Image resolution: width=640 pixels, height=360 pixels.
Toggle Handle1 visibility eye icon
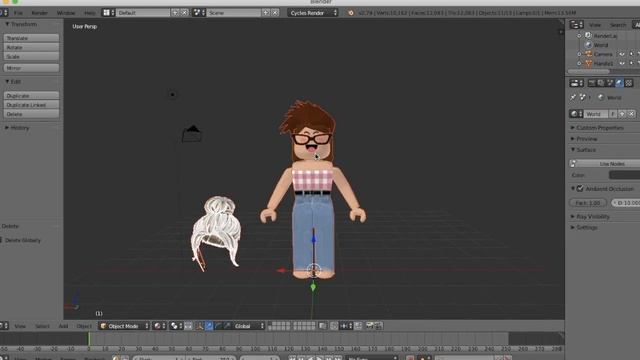point(622,64)
